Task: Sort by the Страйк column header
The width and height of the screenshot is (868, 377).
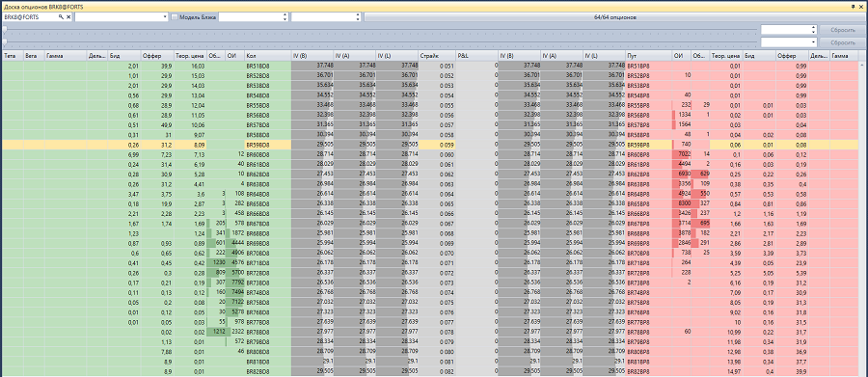Action: [437, 55]
